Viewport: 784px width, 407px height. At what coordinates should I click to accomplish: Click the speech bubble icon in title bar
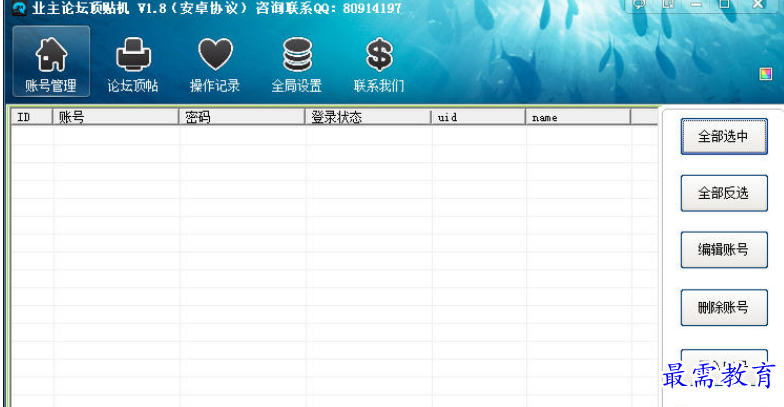(640, 4)
